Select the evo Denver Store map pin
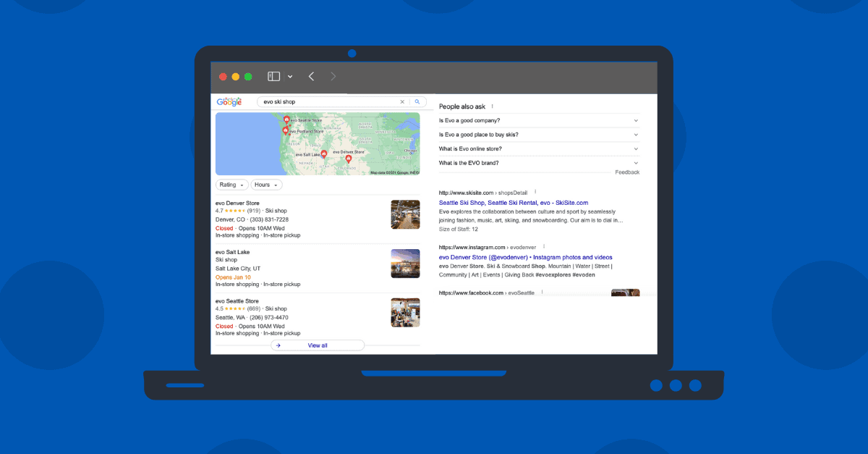 coord(349,159)
